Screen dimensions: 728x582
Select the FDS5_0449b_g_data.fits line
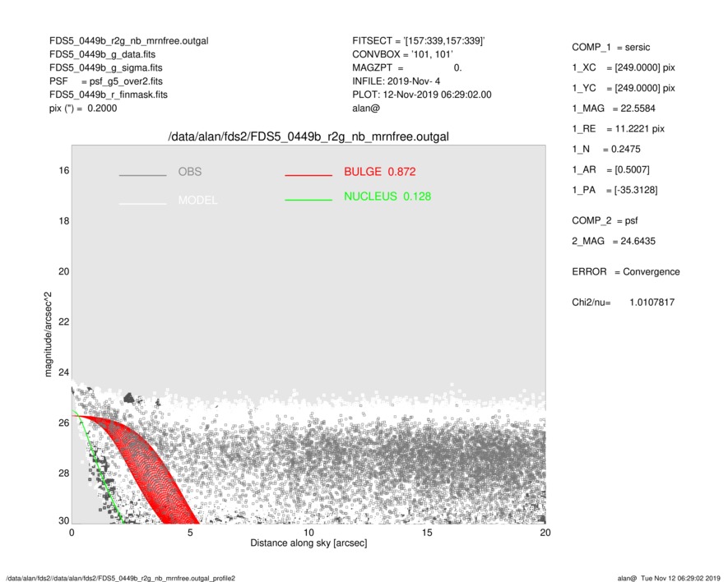pyautogui.click(x=102, y=54)
